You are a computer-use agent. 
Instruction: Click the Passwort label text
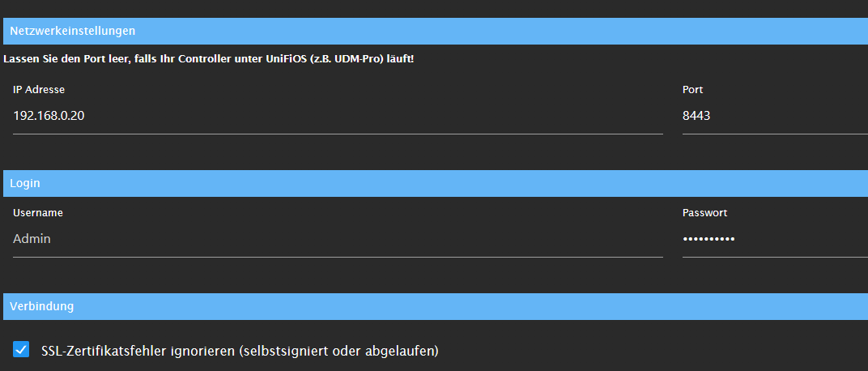click(x=704, y=212)
